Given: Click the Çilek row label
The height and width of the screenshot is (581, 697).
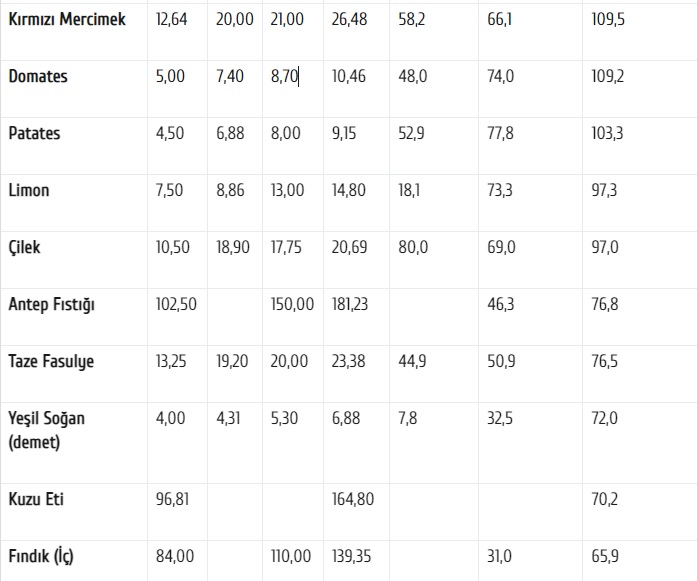Looking at the screenshot, I should 24,247.
